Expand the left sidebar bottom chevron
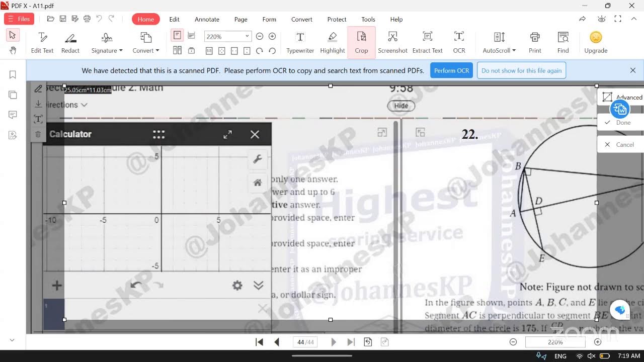Screen dimensions: 644x362 (13, 340)
